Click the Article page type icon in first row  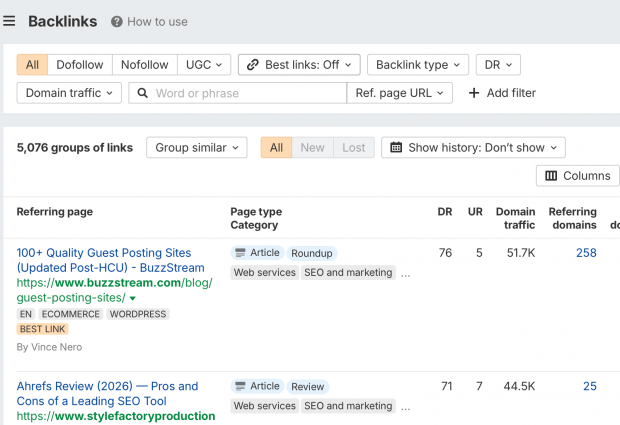coord(240,253)
